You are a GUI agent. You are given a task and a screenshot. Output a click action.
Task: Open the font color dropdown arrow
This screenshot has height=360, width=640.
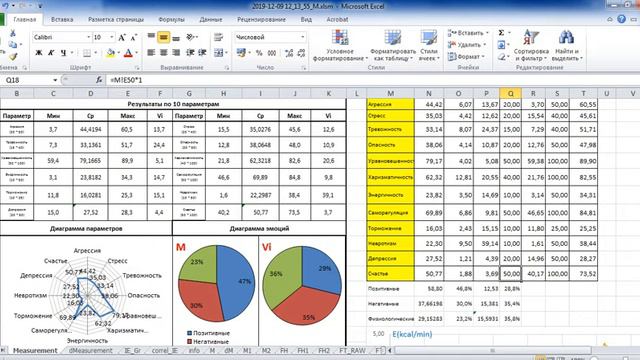click(136, 53)
